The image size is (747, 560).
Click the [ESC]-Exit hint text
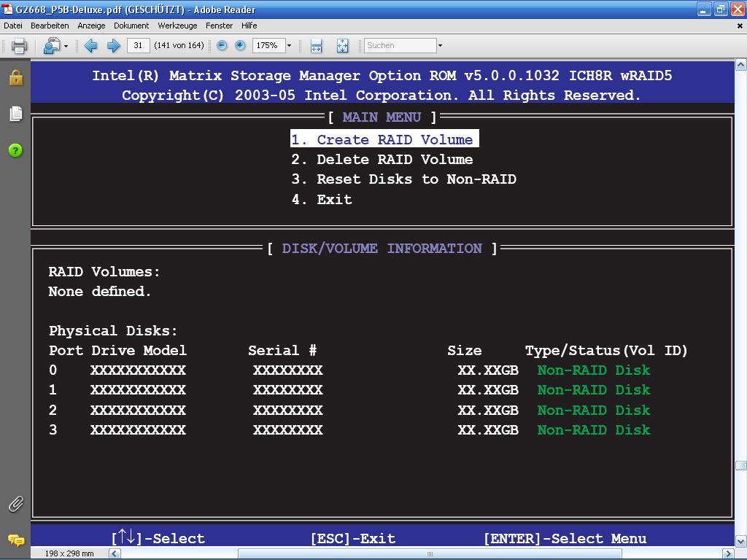pos(353,539)
